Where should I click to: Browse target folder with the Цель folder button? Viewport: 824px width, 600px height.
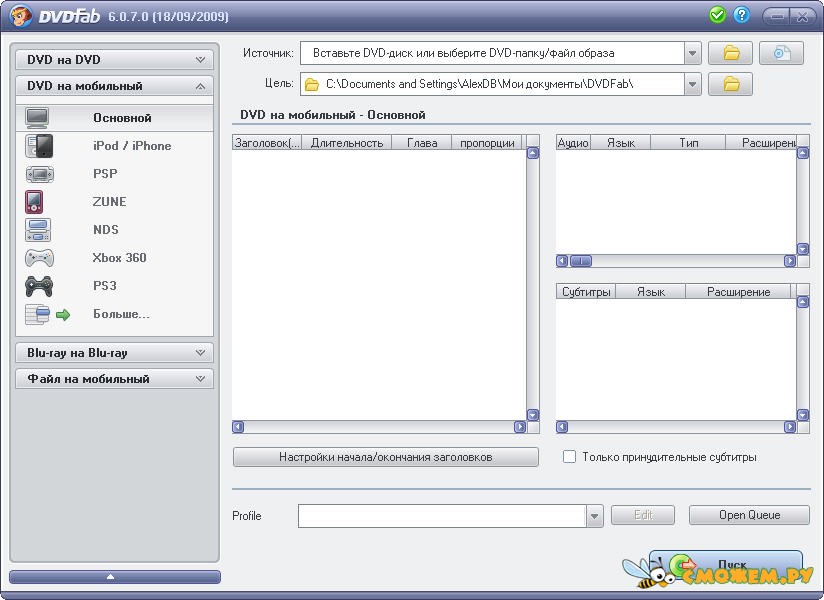tap(730, 84)
